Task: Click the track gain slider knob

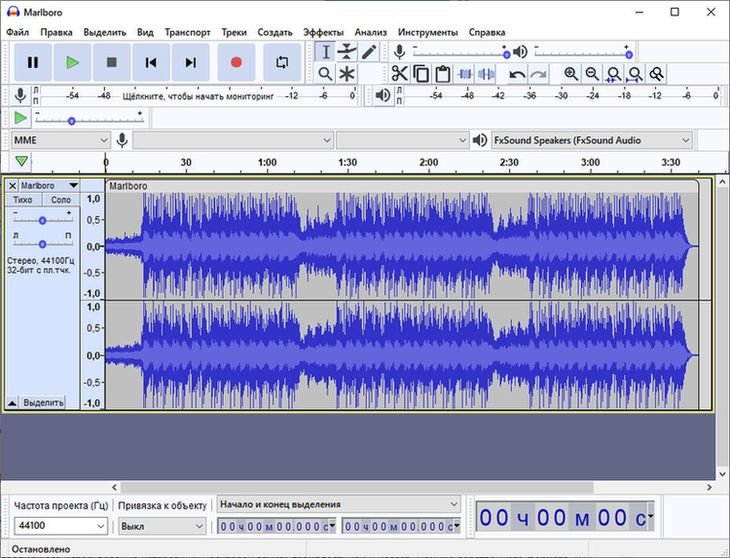Action: click(42, 219)
